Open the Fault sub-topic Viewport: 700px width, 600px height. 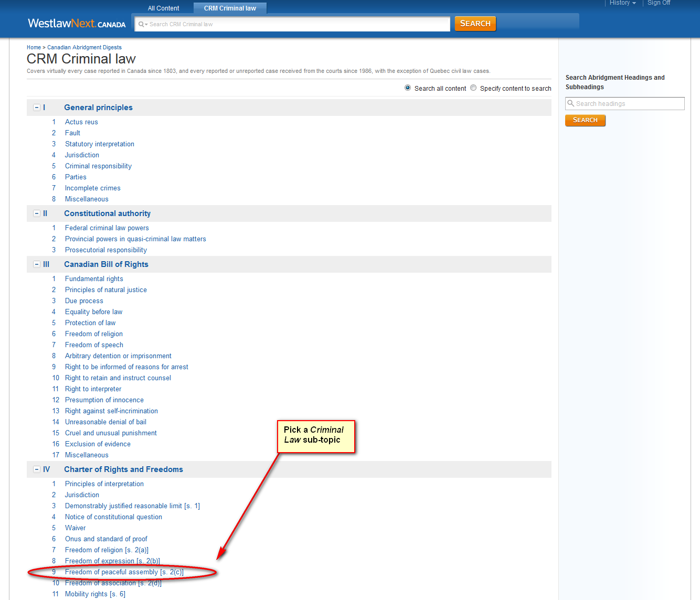pos(72,133)
